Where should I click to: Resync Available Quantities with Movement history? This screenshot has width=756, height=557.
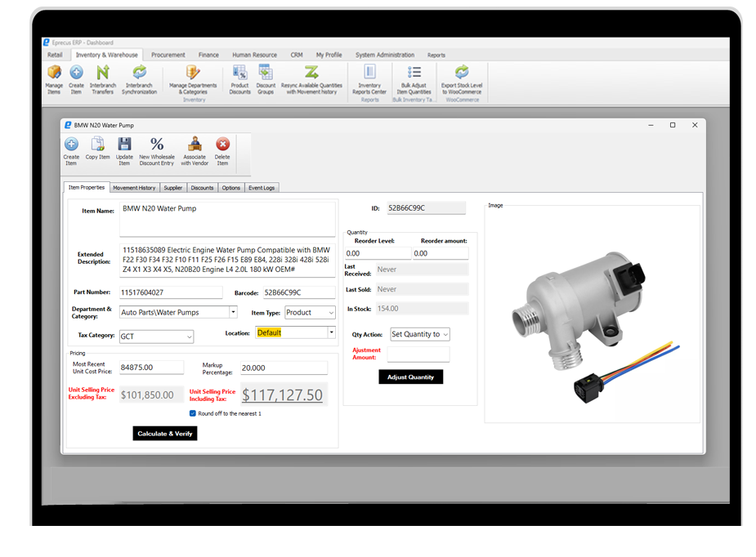click(311, 79)
